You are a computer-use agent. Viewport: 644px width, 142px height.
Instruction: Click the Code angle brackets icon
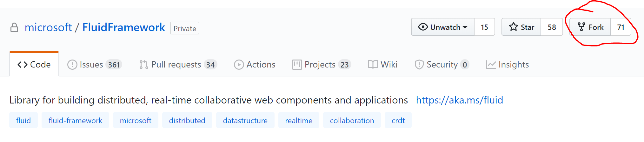pyautogui.click(x=22, y=65)
